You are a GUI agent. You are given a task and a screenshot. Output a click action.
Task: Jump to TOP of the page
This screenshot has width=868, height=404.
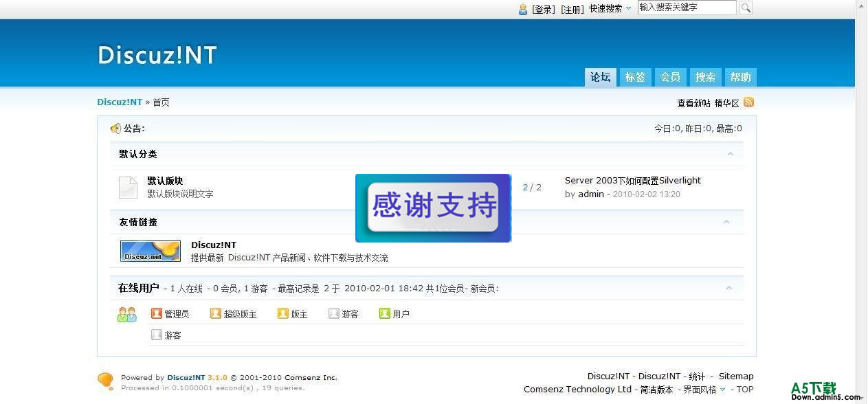(745, 390)
